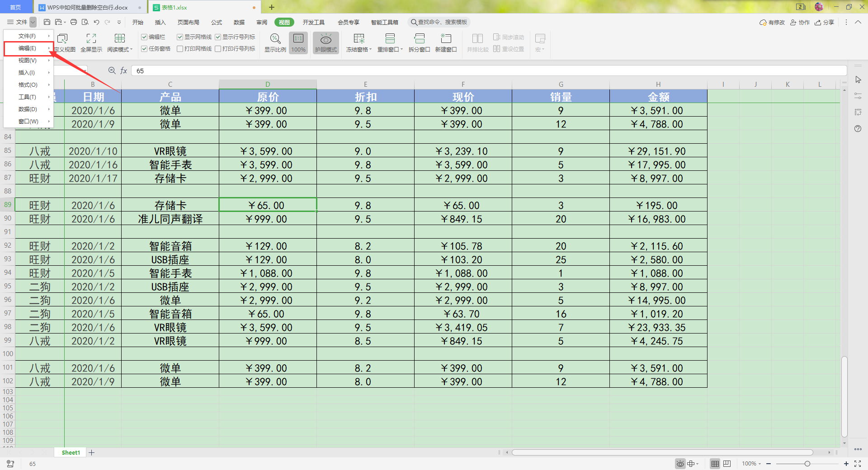Image resolution: width=868 pixels, height=470 pixels.
Task: Click the 100% zoom button in ribbon
Action: (298, 43)
